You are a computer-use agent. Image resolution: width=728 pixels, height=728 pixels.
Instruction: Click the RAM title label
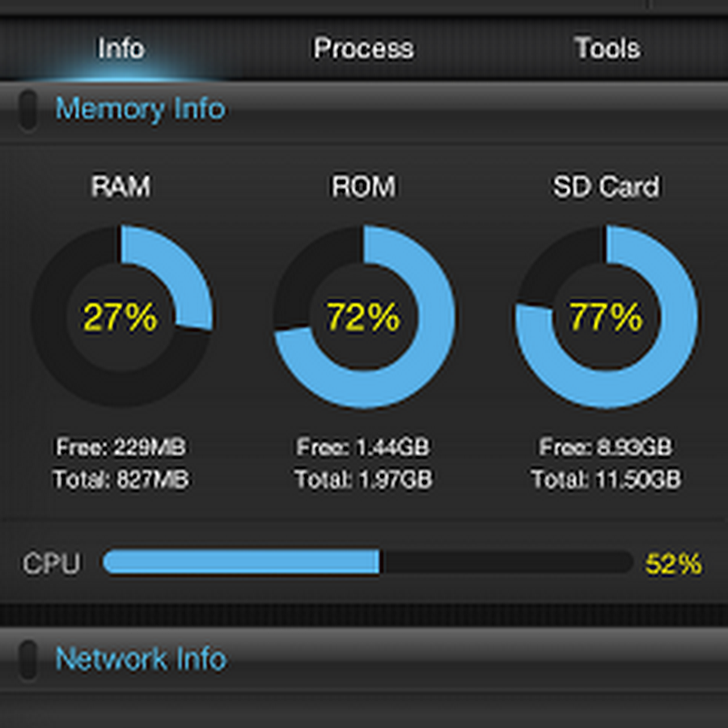tap(121, 187)
